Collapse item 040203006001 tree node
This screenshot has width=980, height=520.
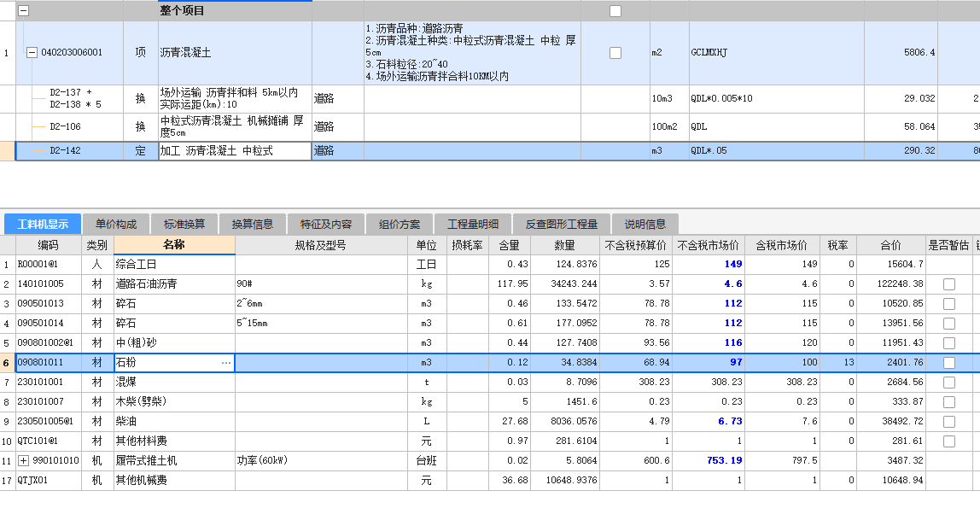32,52
